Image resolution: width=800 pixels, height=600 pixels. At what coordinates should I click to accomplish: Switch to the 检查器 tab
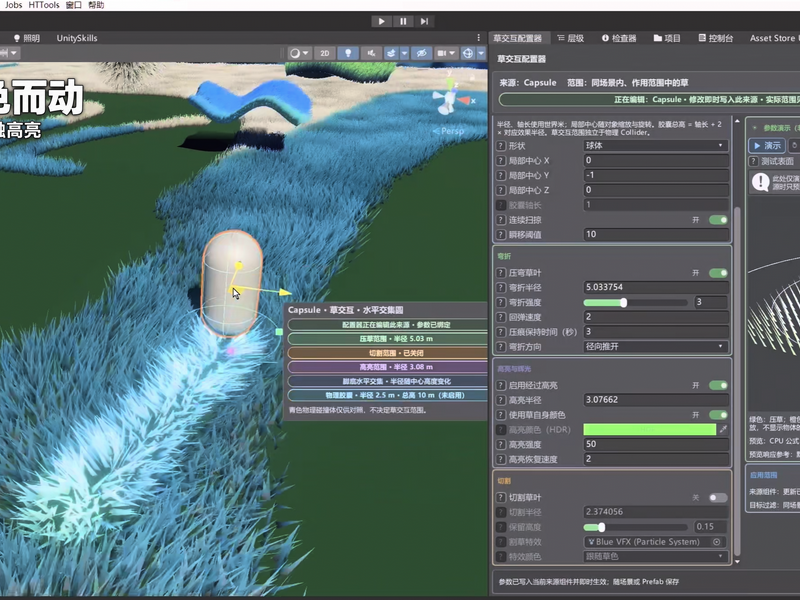point(619,38)
